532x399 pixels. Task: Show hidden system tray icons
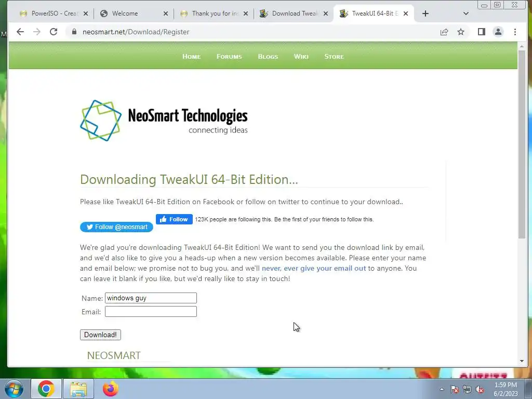442,389
